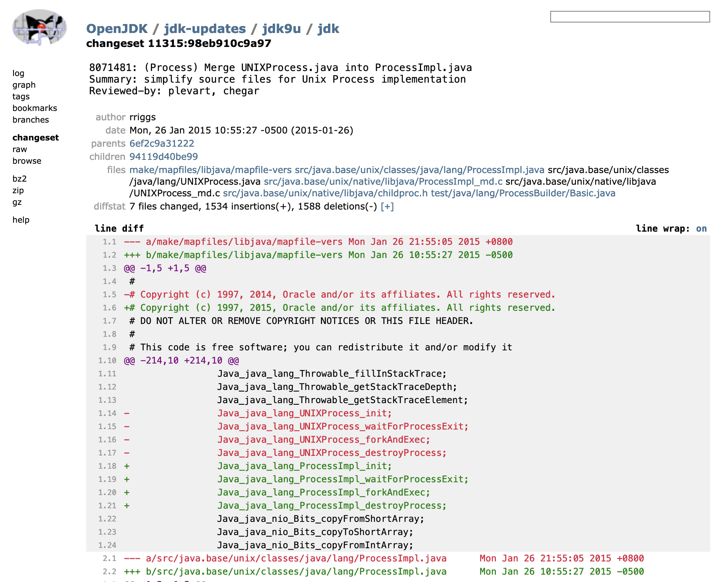The height and width of the screenshot is (582, 728).
Task: Click added line Java_java_lang_ProcessImpl_forkAndExec
Action: coord(324,492)
